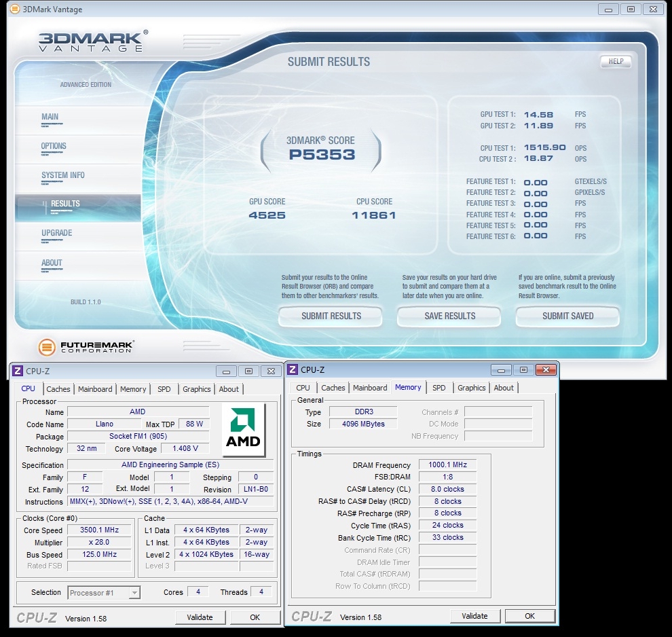
Task: Switch to Memory tab in left CPU-Z
Action: (x=133, y=389)
